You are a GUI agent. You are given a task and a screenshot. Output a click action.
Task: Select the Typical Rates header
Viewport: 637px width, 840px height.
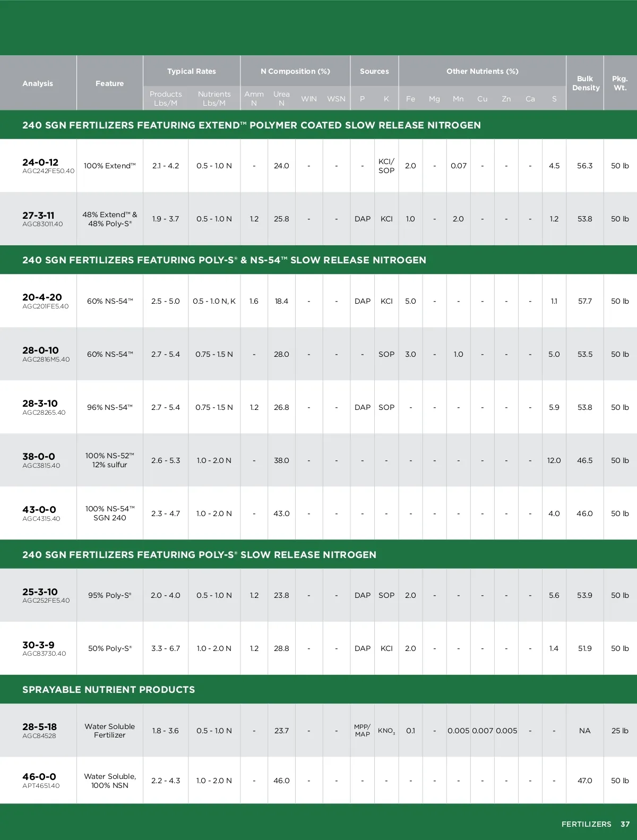[x=192, y=71]
